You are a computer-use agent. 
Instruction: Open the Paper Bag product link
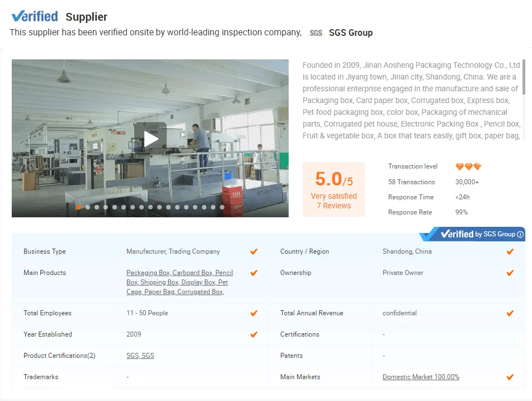coord(159,292)
